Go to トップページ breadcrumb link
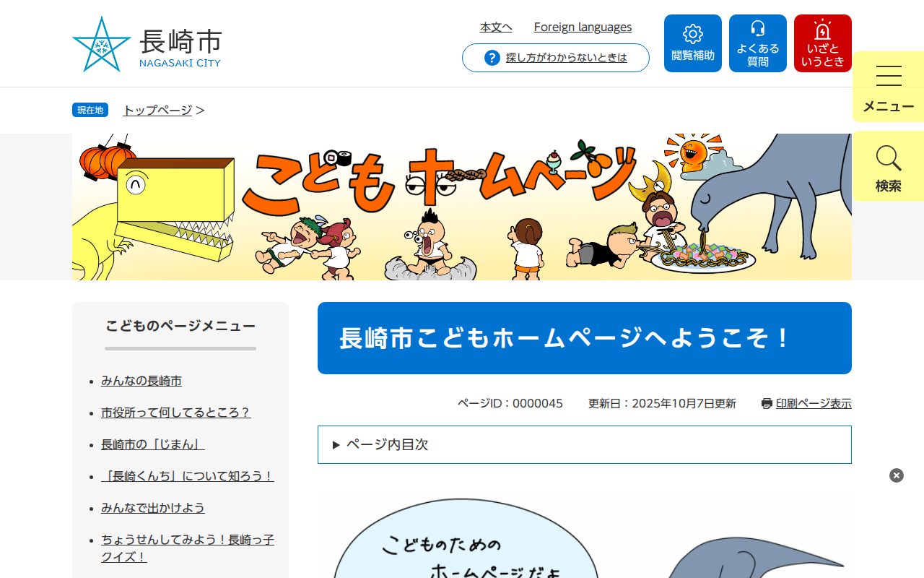 tap(157, 110)
